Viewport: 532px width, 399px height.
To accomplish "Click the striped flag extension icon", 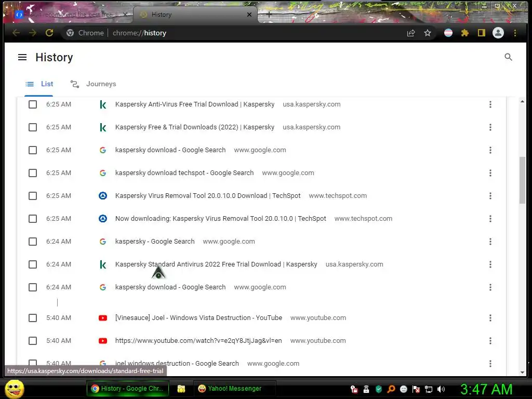I will point(448,33).
